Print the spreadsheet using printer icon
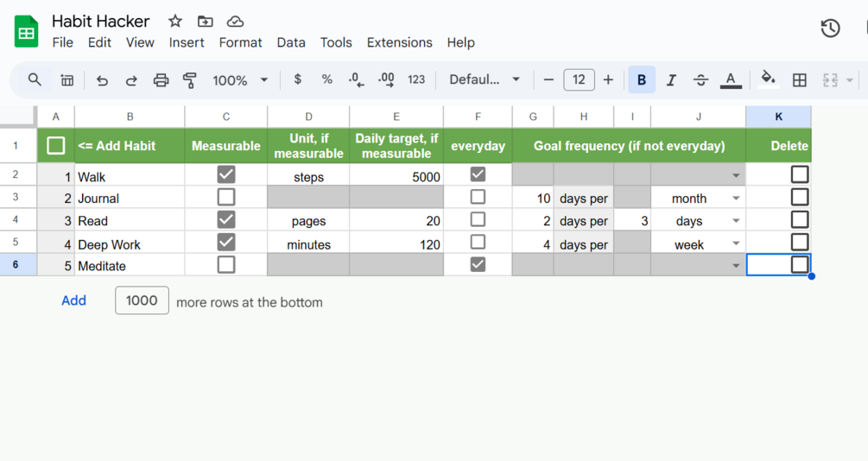The image size is (868, 461). [161, 80]
